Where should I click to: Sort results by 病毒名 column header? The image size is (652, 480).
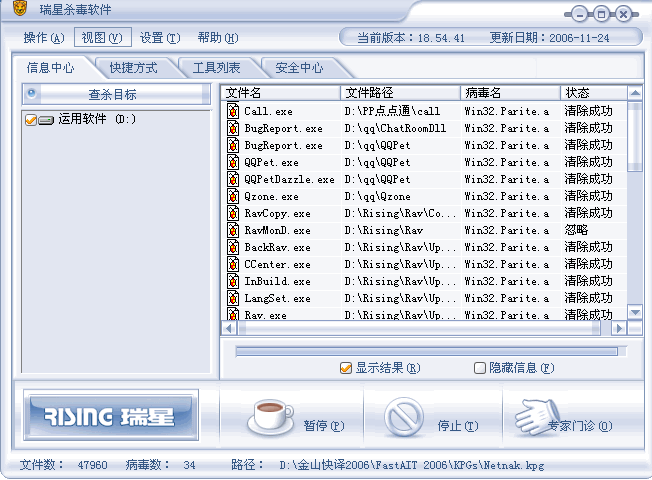tap(510, 93)
